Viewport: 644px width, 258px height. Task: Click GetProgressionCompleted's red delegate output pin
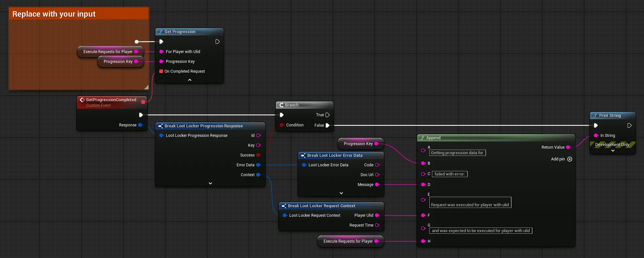tap(143, 102)
